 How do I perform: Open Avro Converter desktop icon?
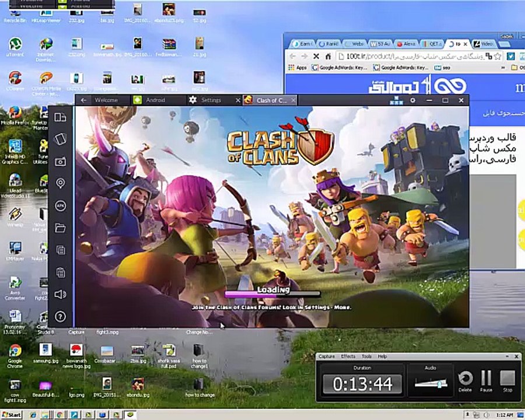click(15, 288)
